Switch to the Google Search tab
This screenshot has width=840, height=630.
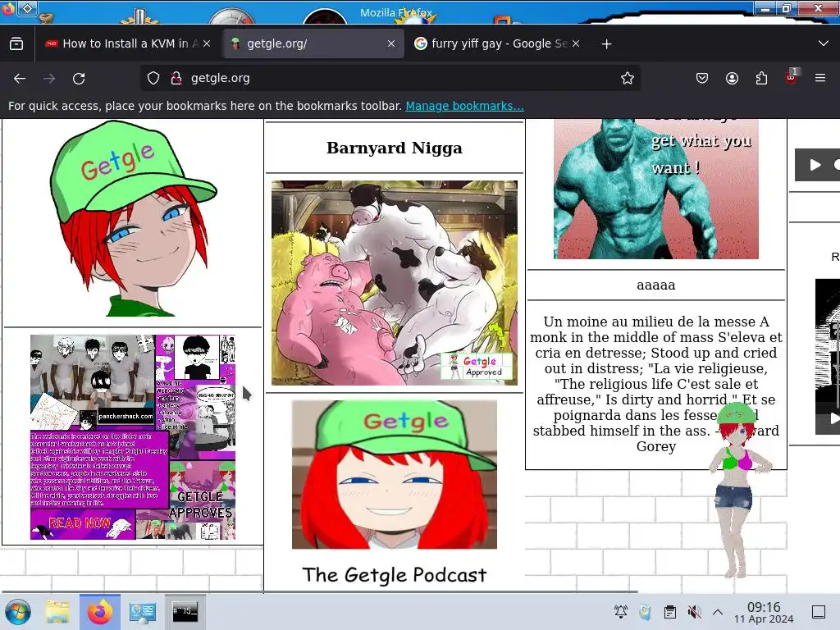pyautogui.click(x=496, y=43)
